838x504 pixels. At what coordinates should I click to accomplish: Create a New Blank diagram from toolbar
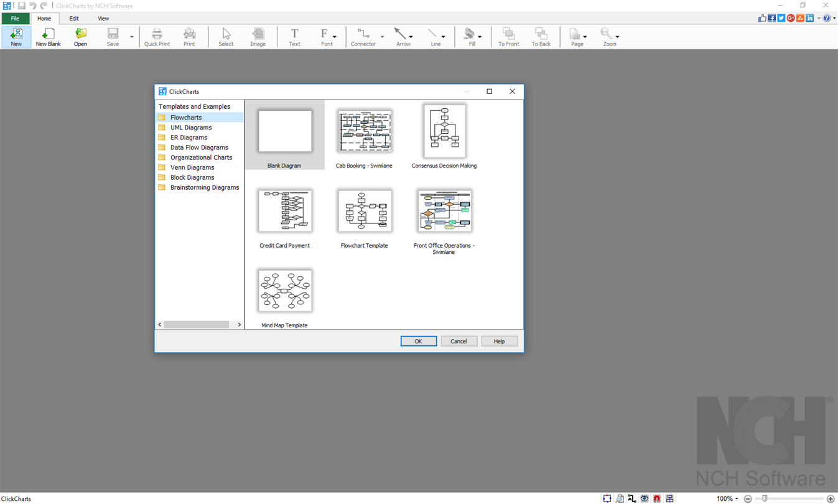tap(48, 37)
